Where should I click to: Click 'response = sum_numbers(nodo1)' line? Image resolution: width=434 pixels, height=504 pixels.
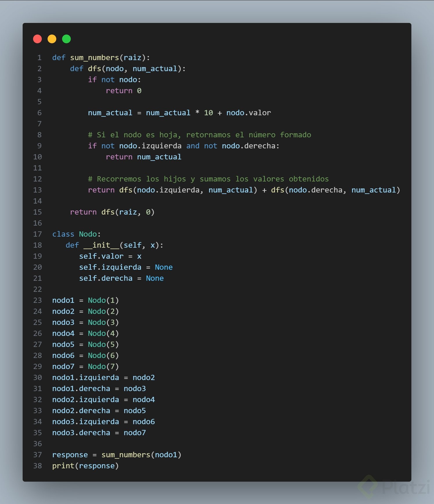tap(117, 455)
